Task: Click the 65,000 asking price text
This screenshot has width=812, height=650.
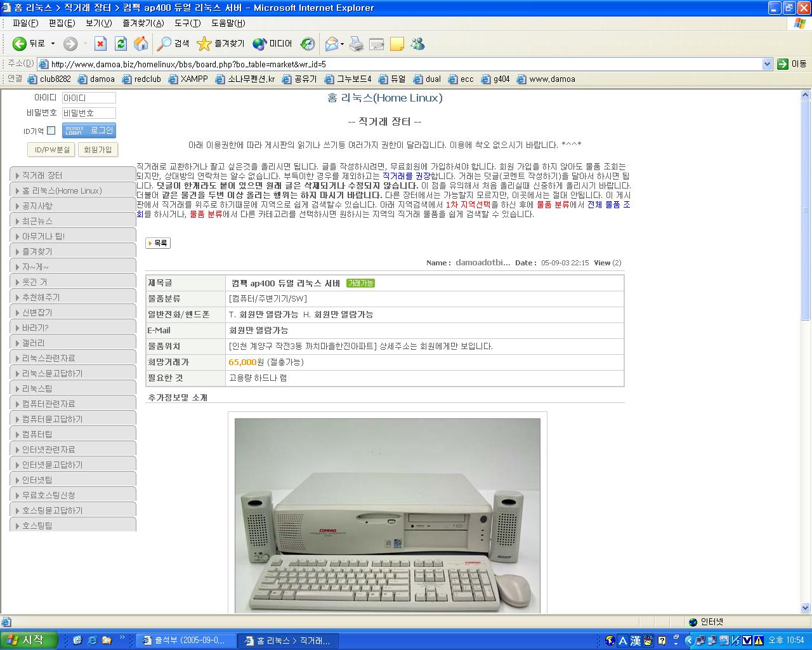Action: tap(242, 362)
